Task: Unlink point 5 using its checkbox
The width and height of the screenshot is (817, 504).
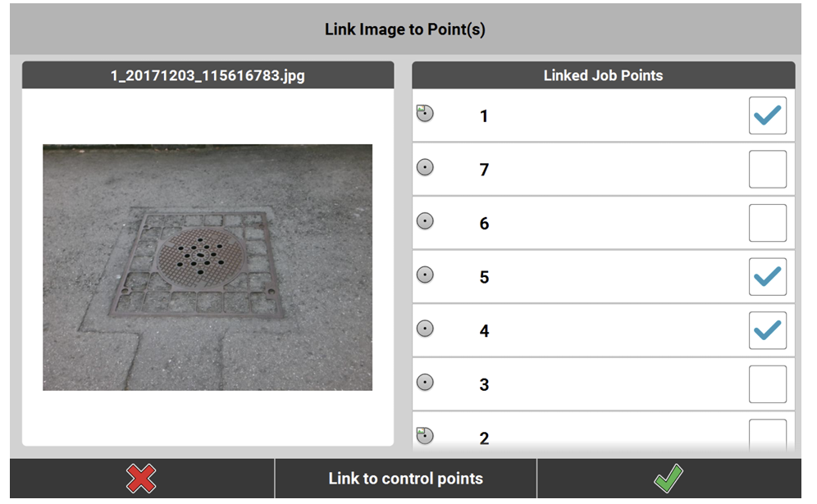Action: (767, 277)
